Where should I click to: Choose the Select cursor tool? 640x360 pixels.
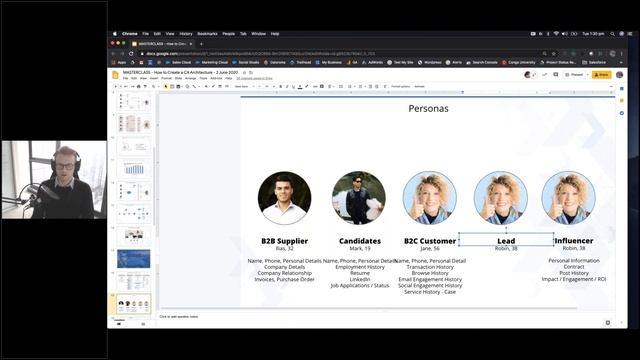pos(166,87)
